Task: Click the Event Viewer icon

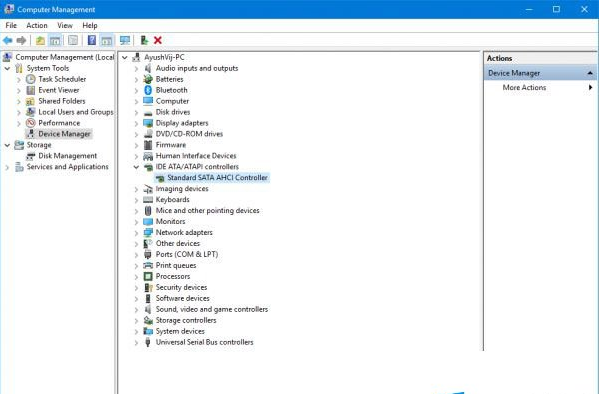Action: tap(31, 90)
